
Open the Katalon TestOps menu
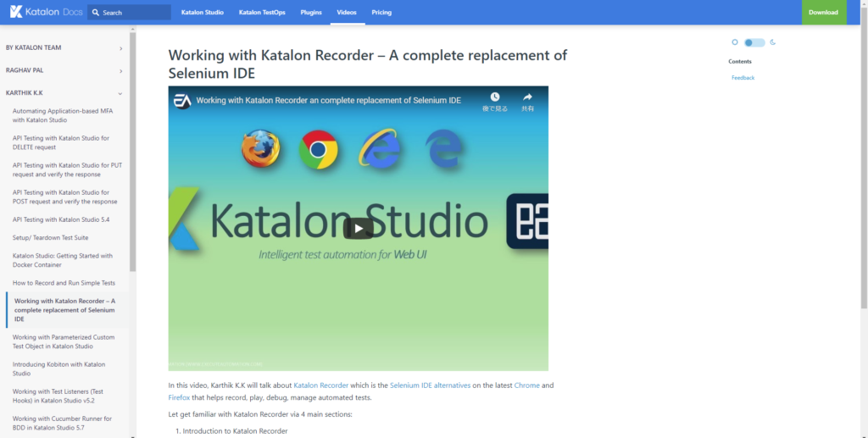262,12
